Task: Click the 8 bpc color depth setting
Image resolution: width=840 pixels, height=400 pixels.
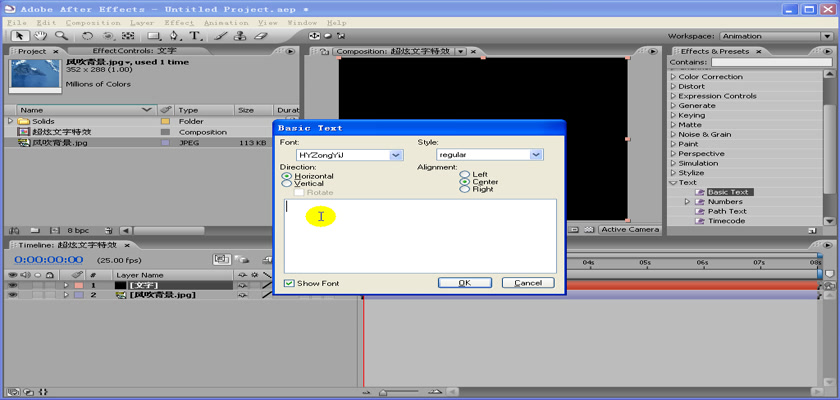Action: coord(78,230)
